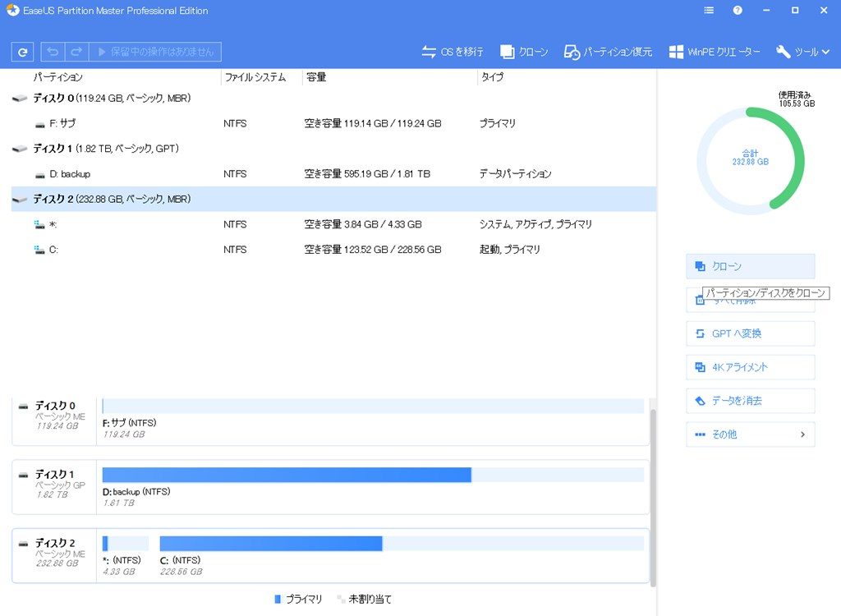841x616 pixels.
Task: Select the *: (NTFS) 4.33 GB block in disk map
Action: [126, 556]
